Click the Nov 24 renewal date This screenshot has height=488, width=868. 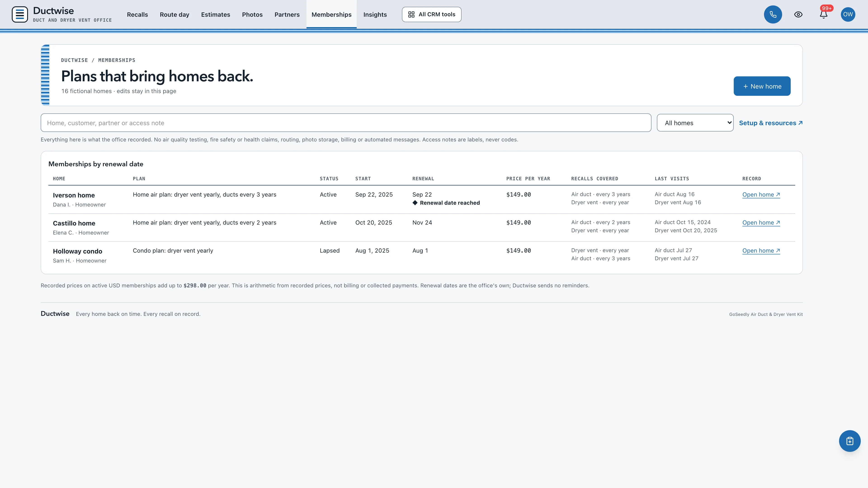pos(422,223)
